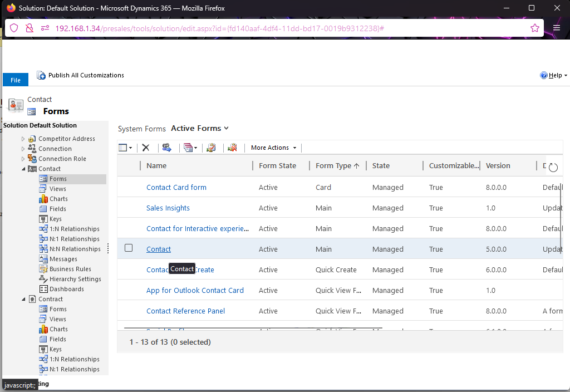Click the Hierarchy Settings icon
This screenshot has height=392, width=570.
tap(43, 279)
